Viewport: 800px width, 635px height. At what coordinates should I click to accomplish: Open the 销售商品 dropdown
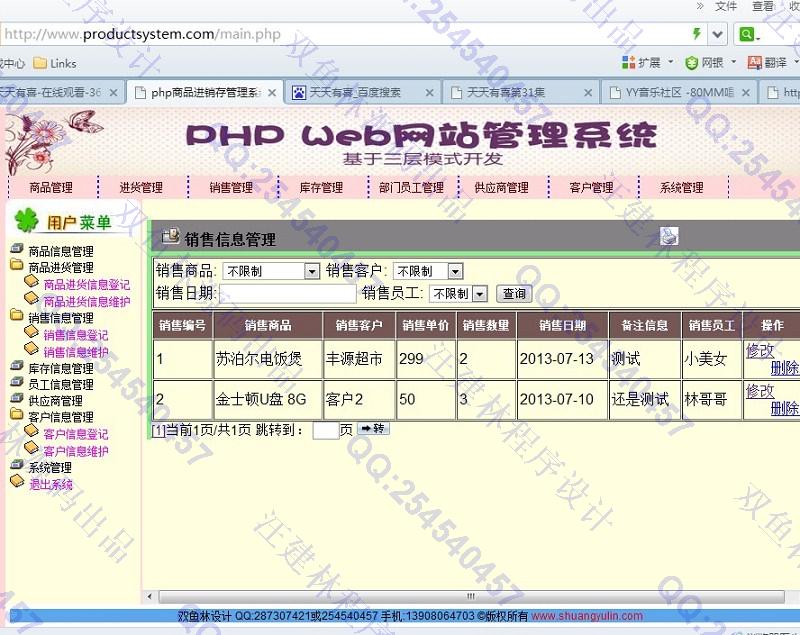point(312,271)
